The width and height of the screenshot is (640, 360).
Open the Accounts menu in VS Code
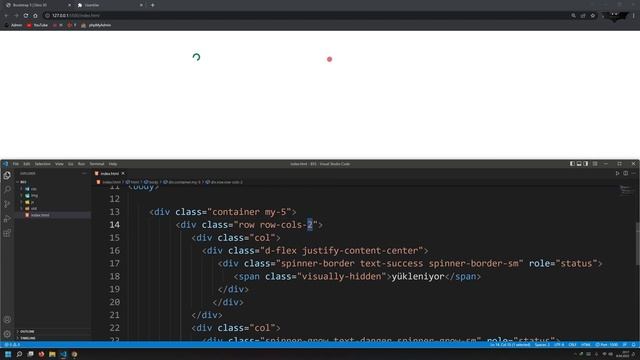coord(7,320)
